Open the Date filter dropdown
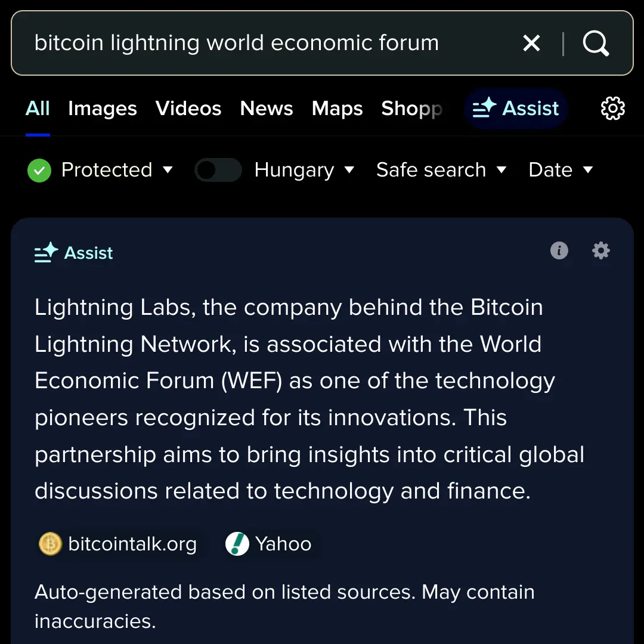644x644 pixels. (x=561, y=171)
